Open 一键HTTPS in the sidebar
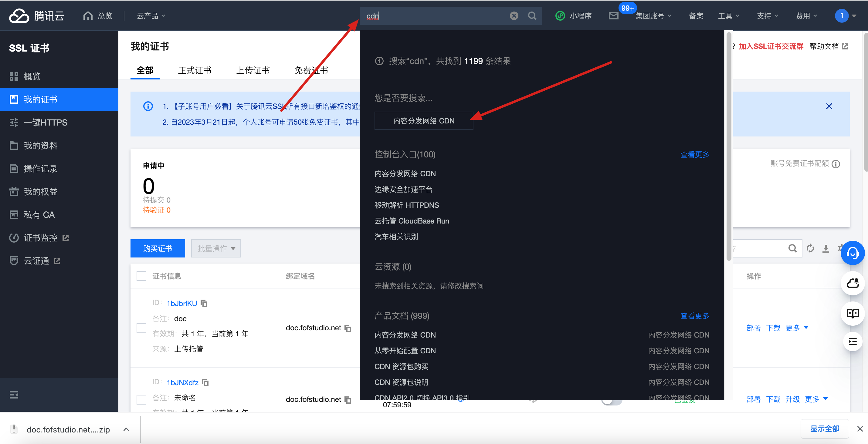The height and width of the screenshot is (444, 868). (59, 123)
